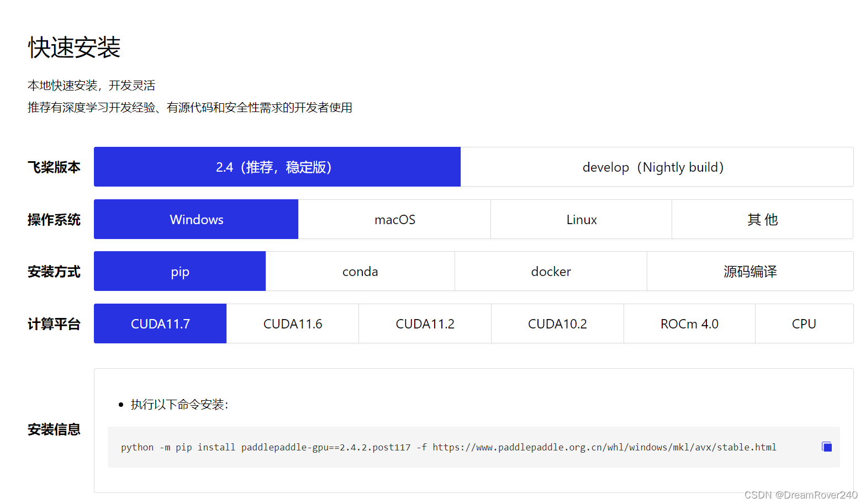Click the 快速安装 page heading
Image resolution: width=866 pixels, height=504 pixels.
click(x=74, y=47)
